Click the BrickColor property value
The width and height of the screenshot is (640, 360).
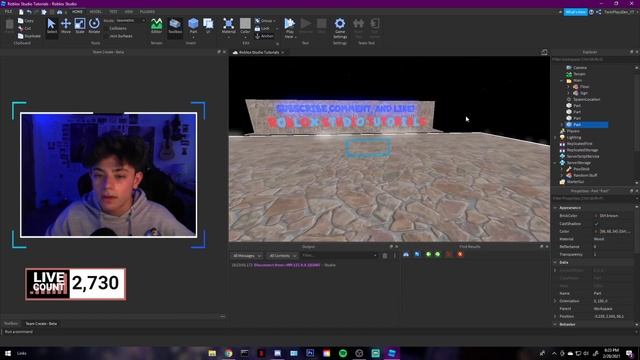click(x=609, y=216)
